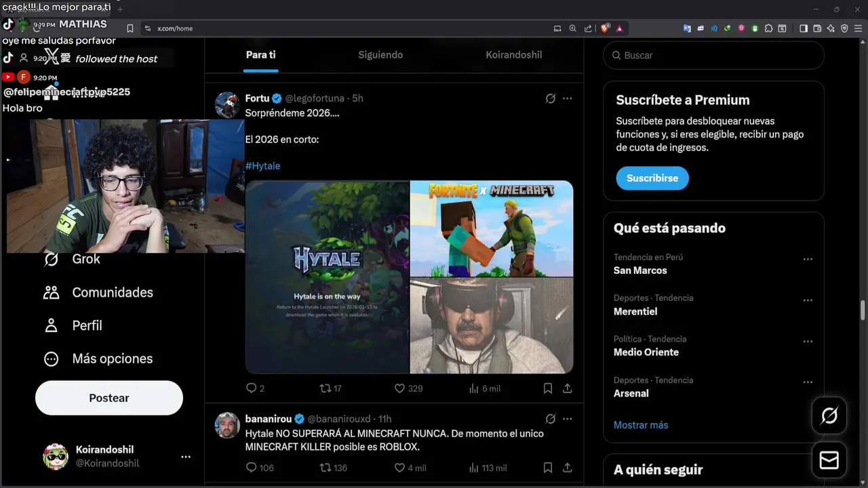The width and height of the screenshot is (868, 488).
Task: Bookmark Fortu's post
Action: (x=548, y=388)
